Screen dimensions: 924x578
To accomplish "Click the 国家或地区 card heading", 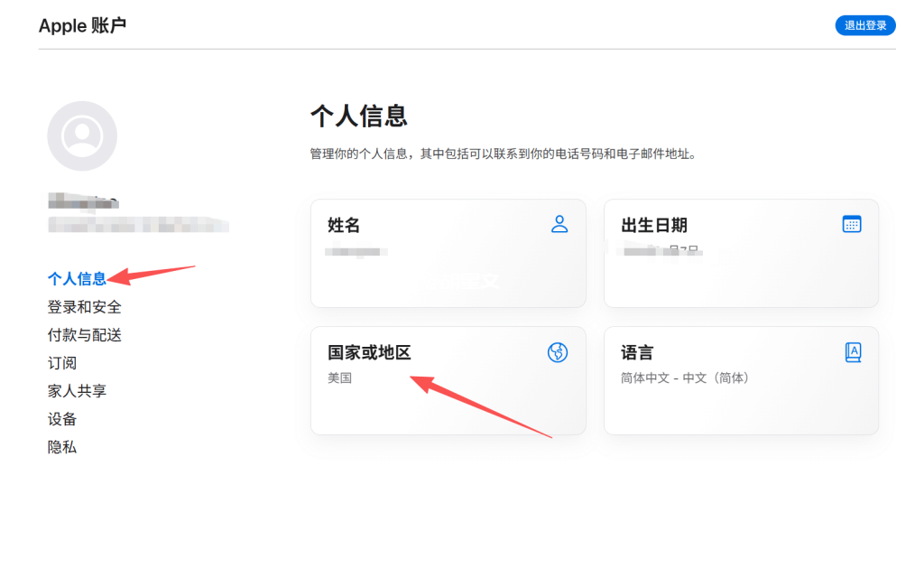I will click(369, 353).
